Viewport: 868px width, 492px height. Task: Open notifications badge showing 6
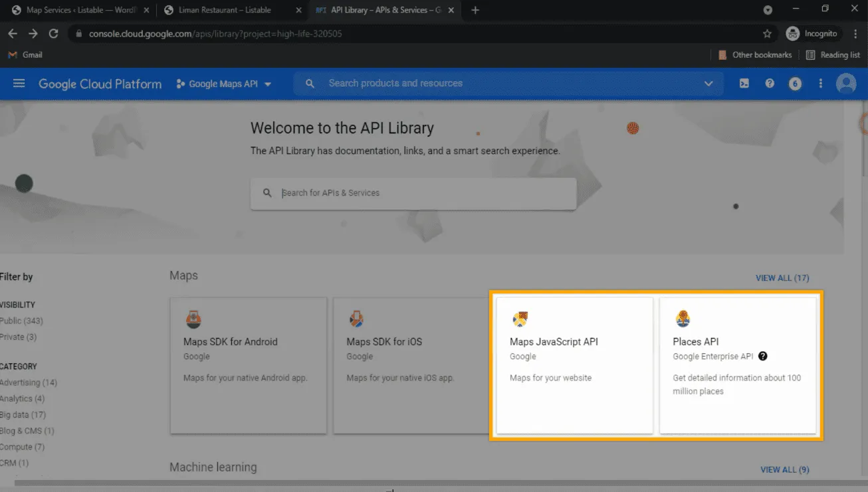(x=795, y=84)
